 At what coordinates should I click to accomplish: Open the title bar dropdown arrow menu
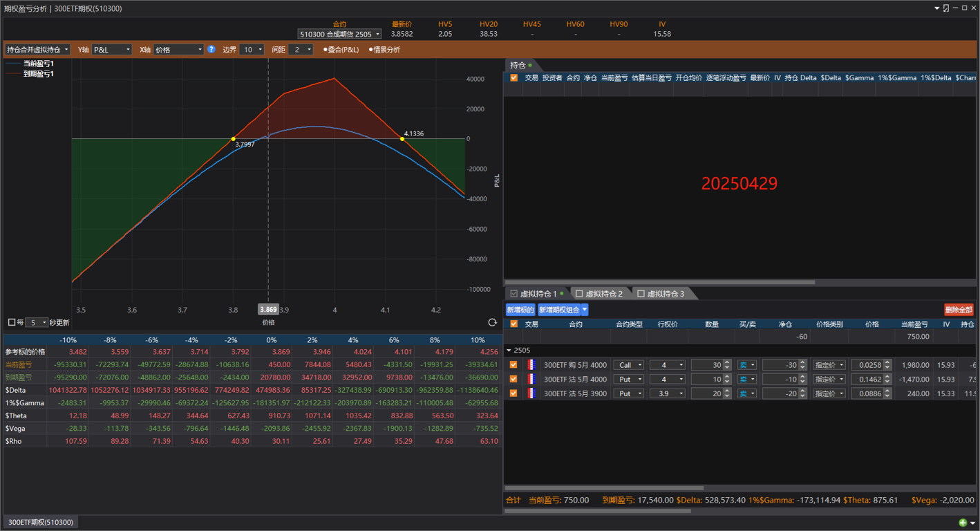(x=937, y=8)
